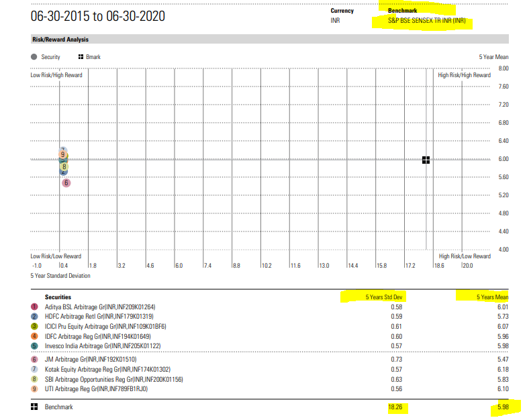Click data point 9 on the scatter chart

point(62,154)
